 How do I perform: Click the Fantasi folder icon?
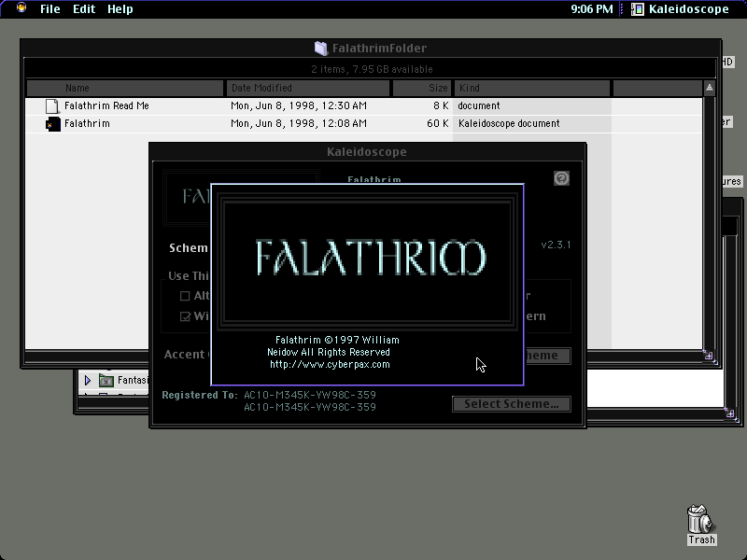click(106, 380)
